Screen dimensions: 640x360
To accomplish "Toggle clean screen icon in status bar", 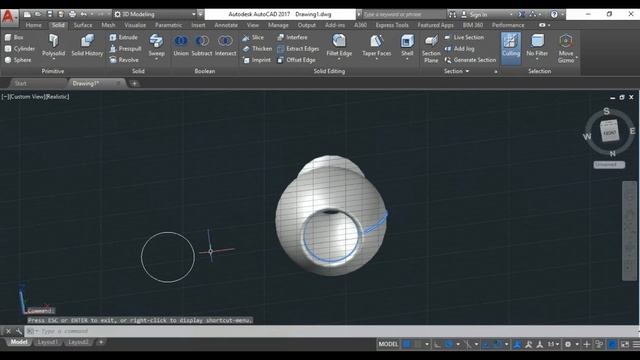I will (x=625, y=344).
